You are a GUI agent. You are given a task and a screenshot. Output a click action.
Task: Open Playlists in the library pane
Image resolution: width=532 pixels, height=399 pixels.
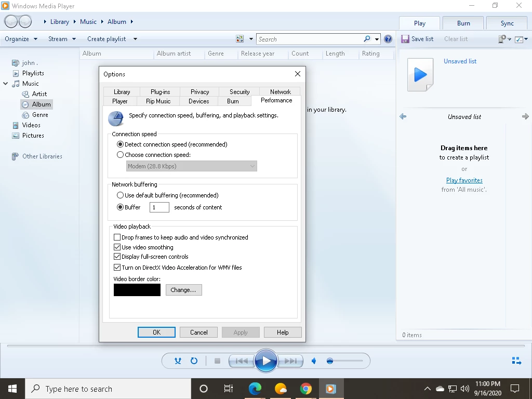pyautogui.click(x=33, y=73)
